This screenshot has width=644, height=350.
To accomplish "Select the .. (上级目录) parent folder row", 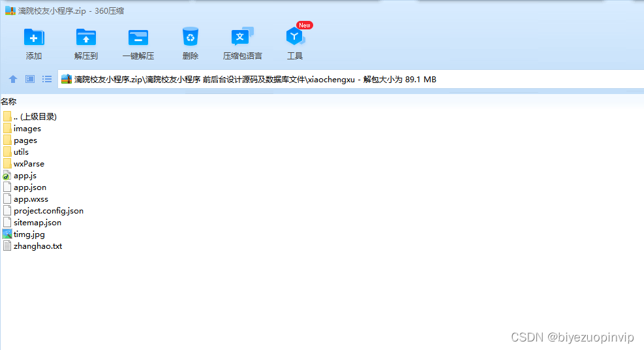I will click(x=29, y=117).
